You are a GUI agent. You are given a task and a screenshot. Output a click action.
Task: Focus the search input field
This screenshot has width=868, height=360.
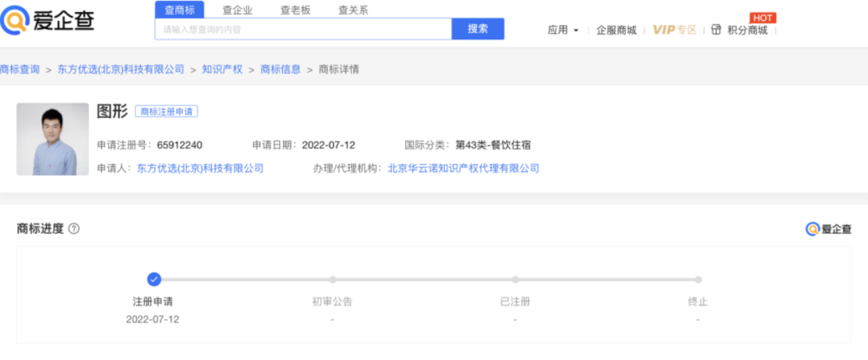303,29
